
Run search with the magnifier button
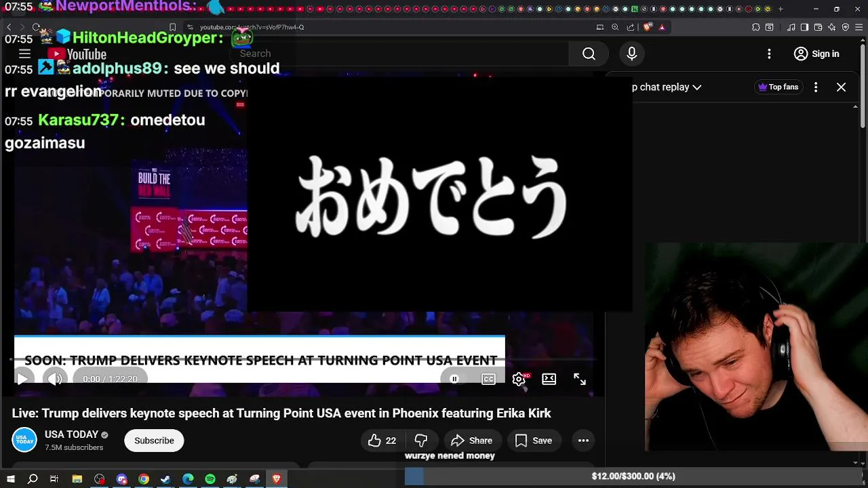[589, 54]
